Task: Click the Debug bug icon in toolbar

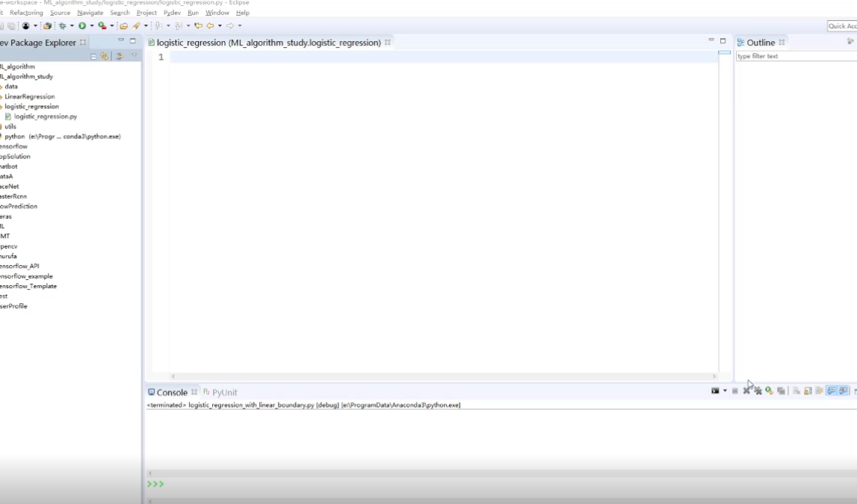Action: click(x=63, y=26)
